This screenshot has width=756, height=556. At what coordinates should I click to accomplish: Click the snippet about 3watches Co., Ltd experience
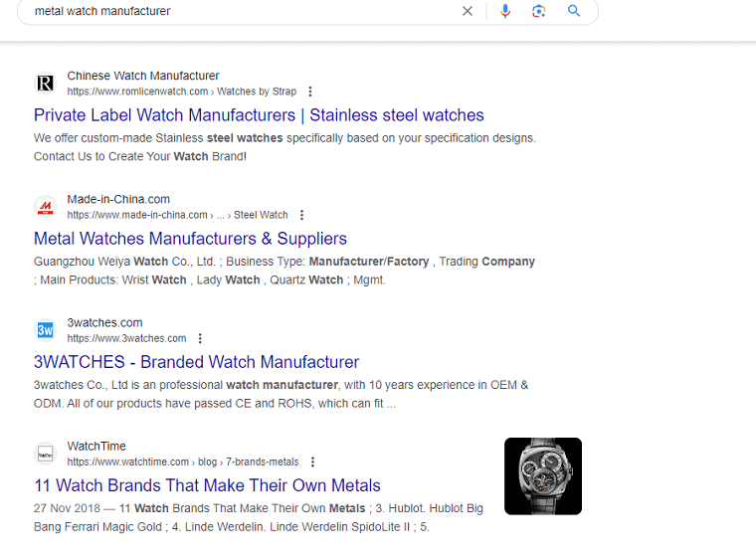[282, 394]
